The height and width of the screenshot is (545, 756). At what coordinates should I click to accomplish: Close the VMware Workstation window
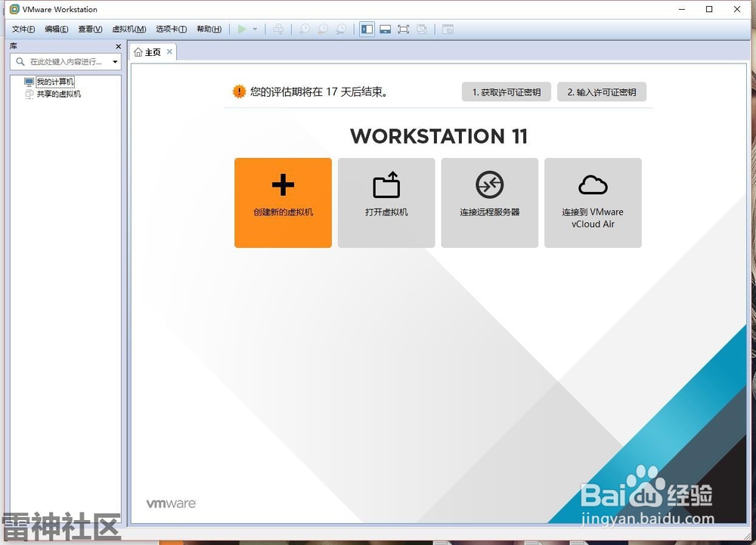tap(737, 9)
